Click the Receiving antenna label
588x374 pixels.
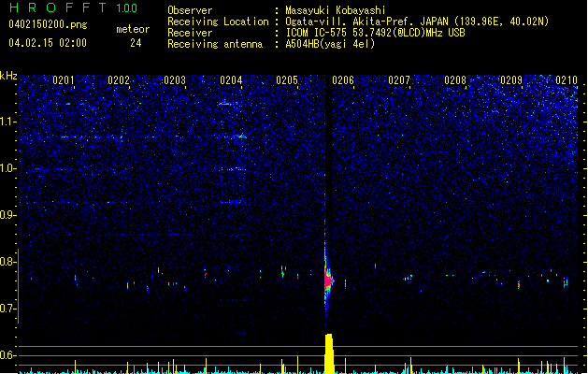215,44
